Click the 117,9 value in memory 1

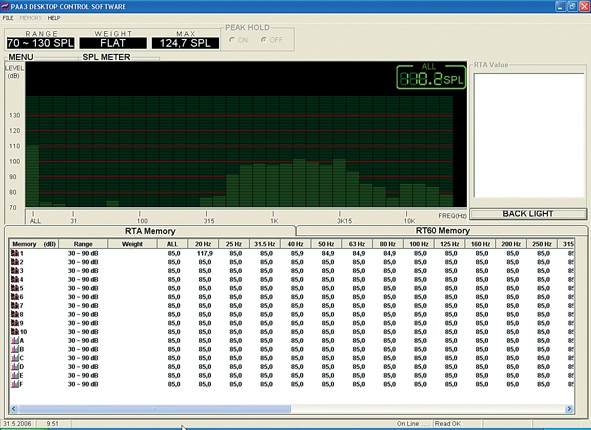point(205,253)
